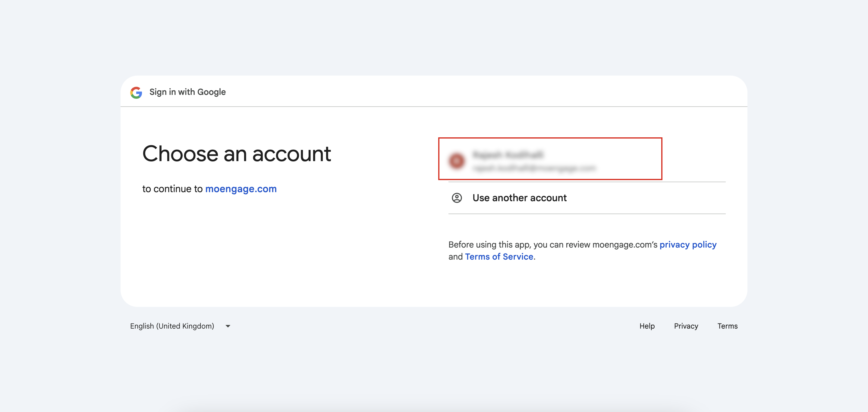Open the English (United Kingdom) language selector
This screenshot has width=868, height=412.
(x=181, y=326)
